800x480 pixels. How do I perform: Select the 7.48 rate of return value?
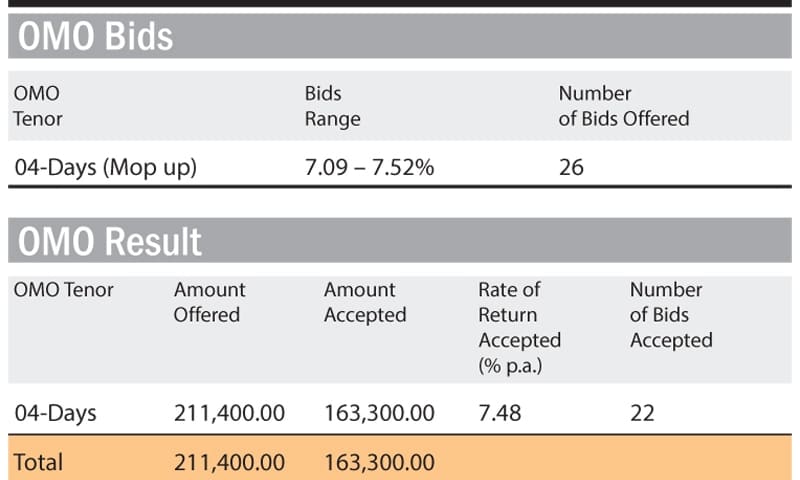coord(499,412)
